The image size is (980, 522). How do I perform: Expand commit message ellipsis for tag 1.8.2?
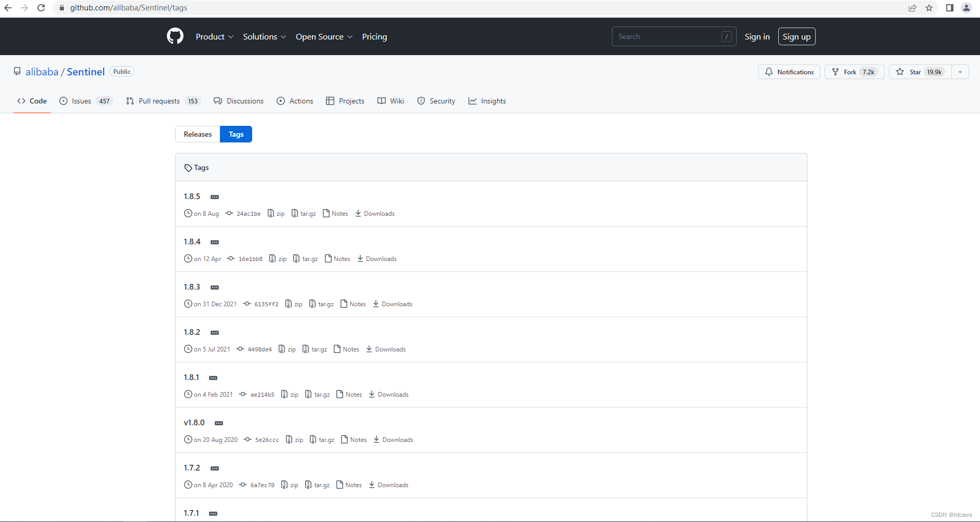coord(215,333)
